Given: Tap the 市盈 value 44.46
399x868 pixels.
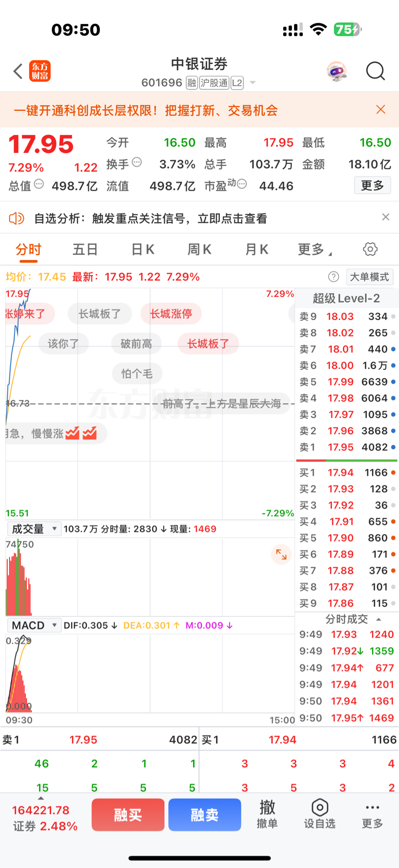Looking at the screenshot, I should click(276, 186).
